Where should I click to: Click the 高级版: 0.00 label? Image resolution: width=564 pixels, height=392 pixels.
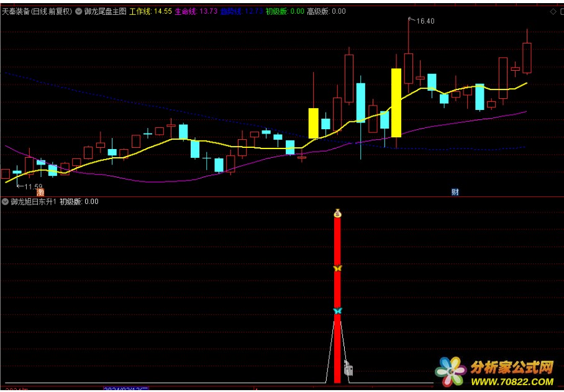pyautogui.click(x=326, y=12)
